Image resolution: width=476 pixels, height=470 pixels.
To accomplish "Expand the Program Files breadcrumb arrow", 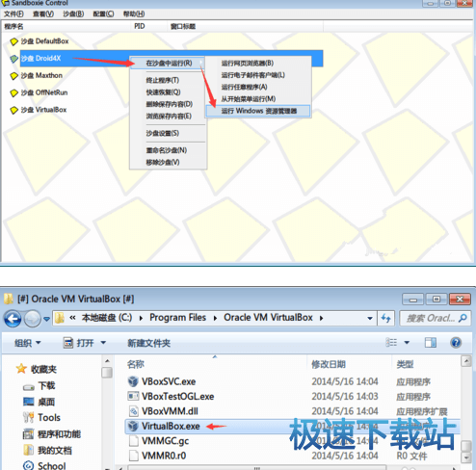I will click(215, 318).
